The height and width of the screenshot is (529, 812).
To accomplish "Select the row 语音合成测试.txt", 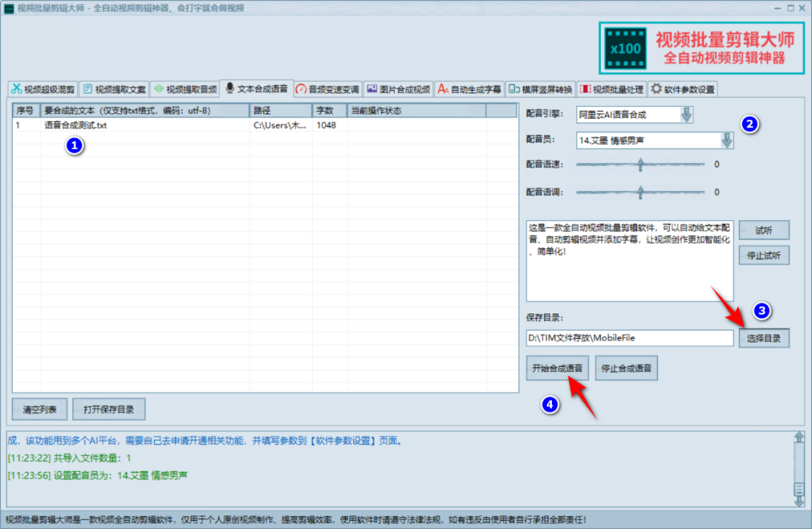I will point(265,125).
